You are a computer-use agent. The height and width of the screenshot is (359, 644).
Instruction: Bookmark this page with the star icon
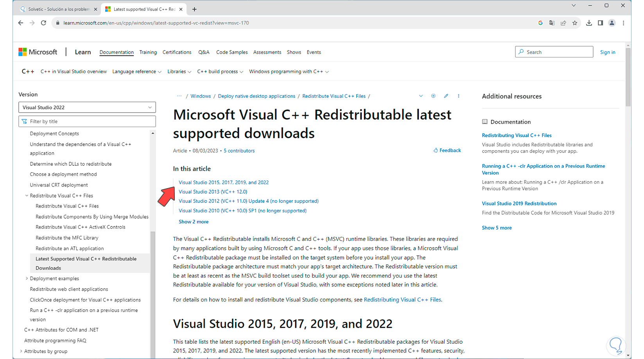point(575,23)
